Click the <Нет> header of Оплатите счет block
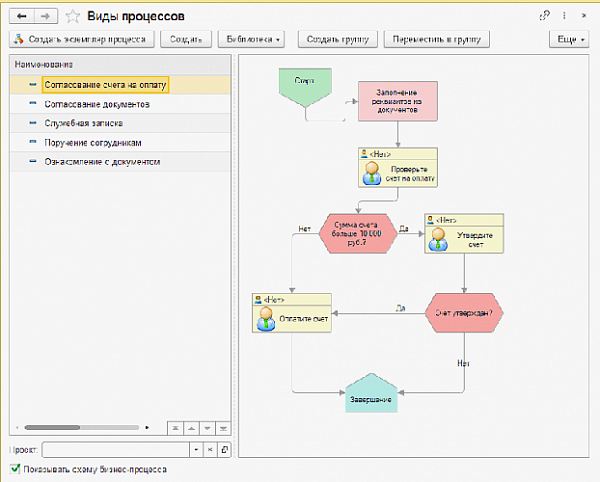The width and height of the screenshot is (600, 482). pos(292,300)
